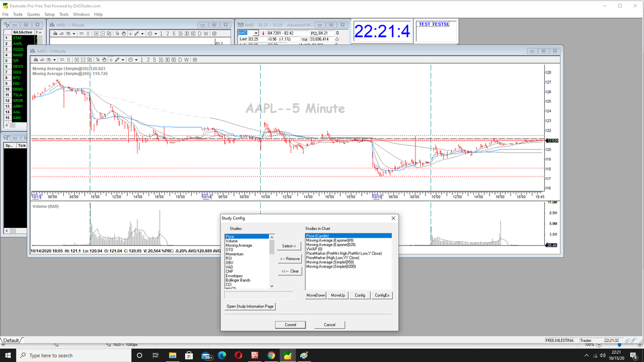Expand the AMD symbol dropdown in the quote window
This screenshot has height=362, width=644.
(x=256, y=34)
